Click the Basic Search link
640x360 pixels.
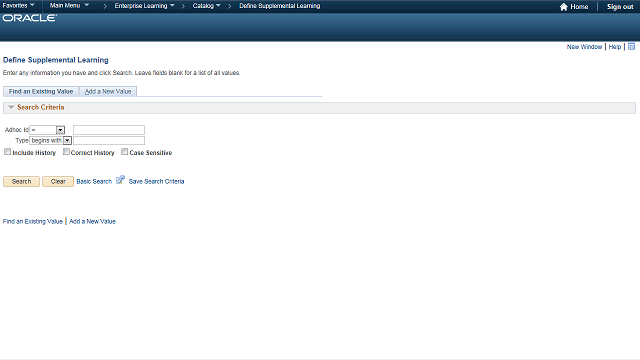click(94, 181)
